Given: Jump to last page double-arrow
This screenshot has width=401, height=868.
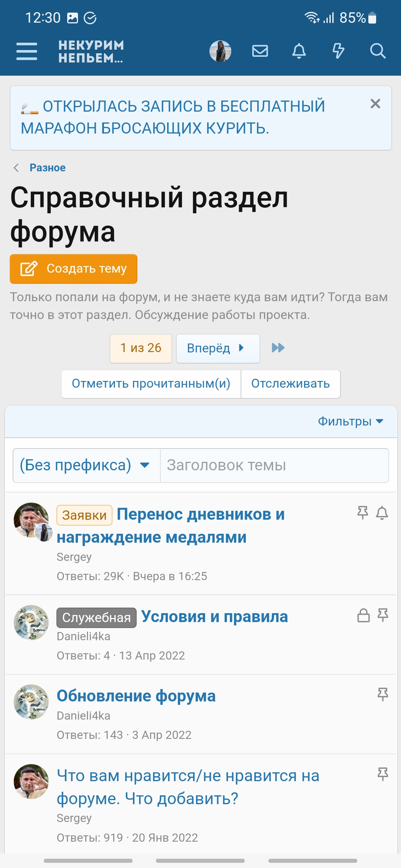Looking at the screenshot, I should (x=278, y=348).
